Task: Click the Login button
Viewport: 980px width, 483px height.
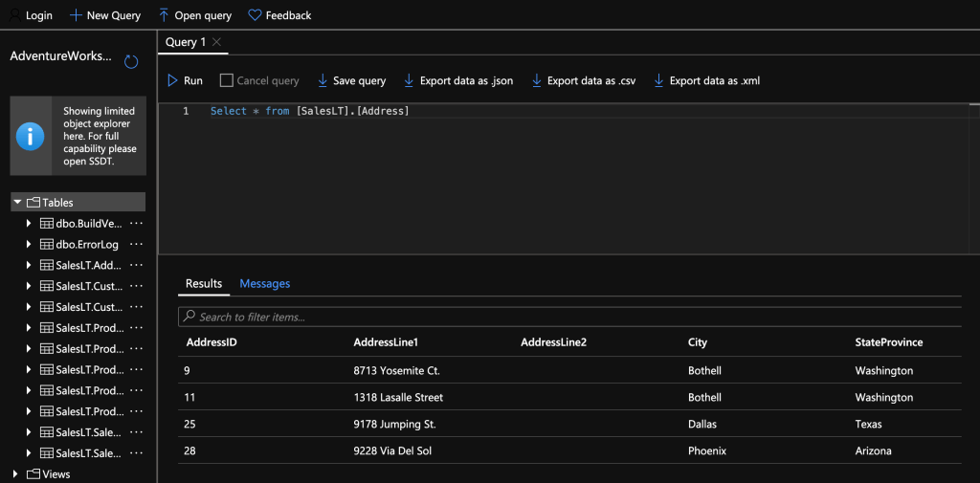Action: point(31,15)
